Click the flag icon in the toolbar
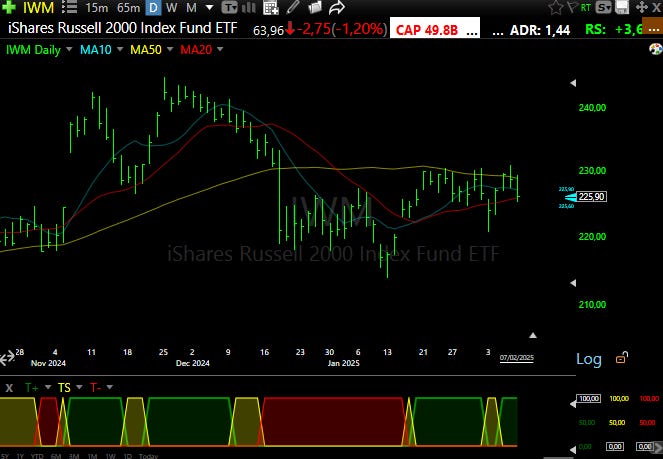 (x=572, y=7)
